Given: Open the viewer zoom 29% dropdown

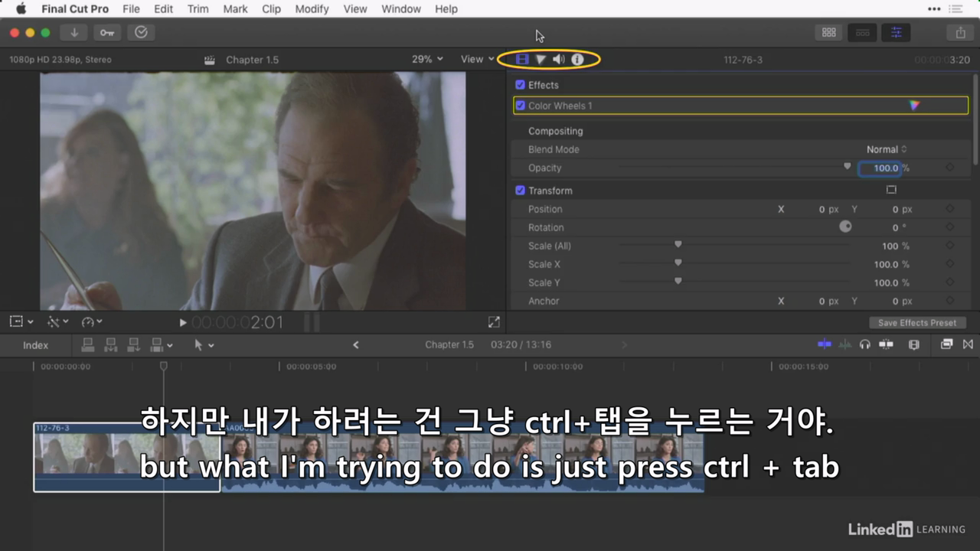Looking at the screenshot, I should (x=427, y=59).
